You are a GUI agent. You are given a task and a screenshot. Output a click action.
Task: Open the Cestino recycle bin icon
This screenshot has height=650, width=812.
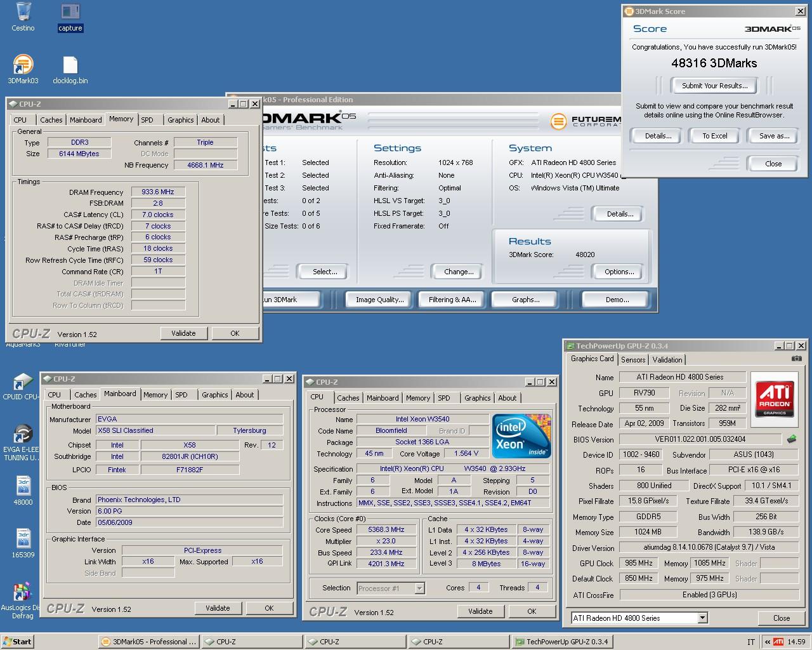tap(23, 12)
